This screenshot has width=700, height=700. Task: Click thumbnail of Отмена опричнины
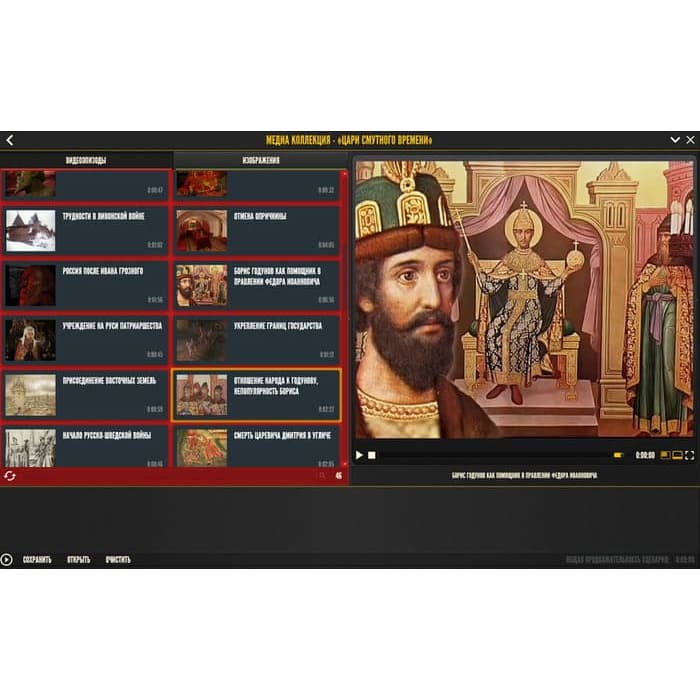[201, 231]
